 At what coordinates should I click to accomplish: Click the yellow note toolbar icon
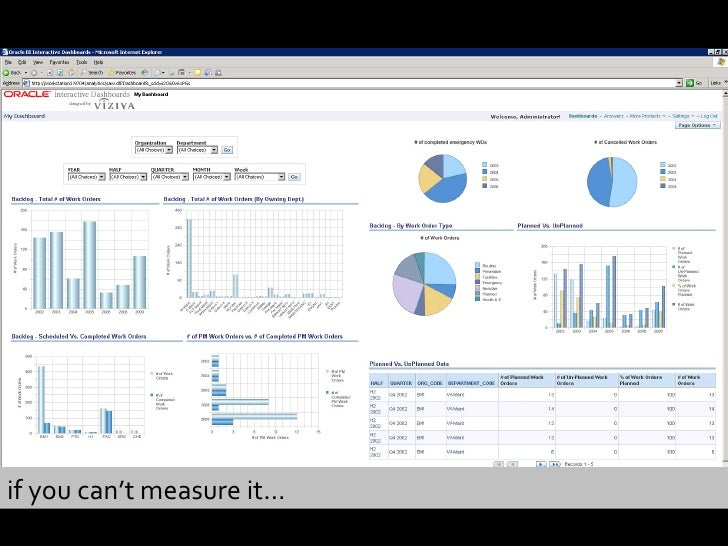coord(197,72)
